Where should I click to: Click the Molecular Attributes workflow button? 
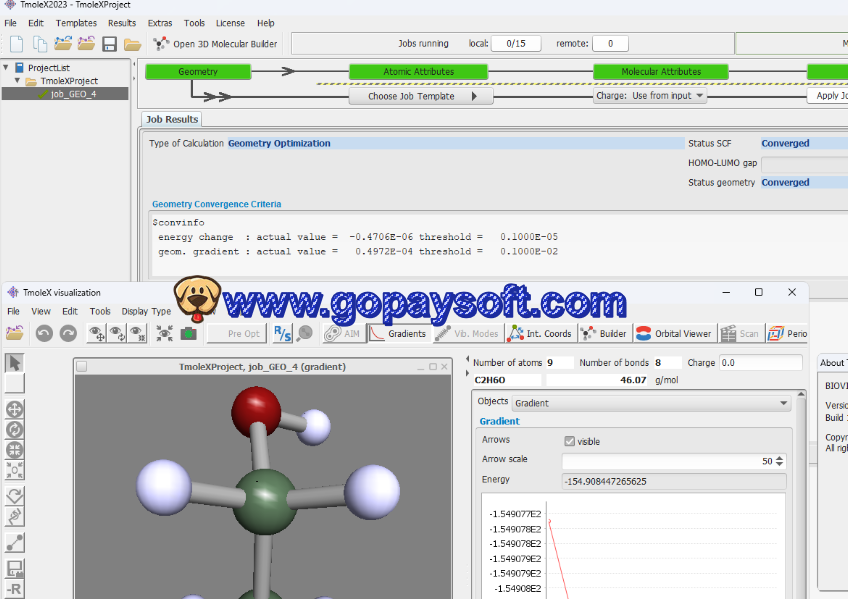click(661, 71)
